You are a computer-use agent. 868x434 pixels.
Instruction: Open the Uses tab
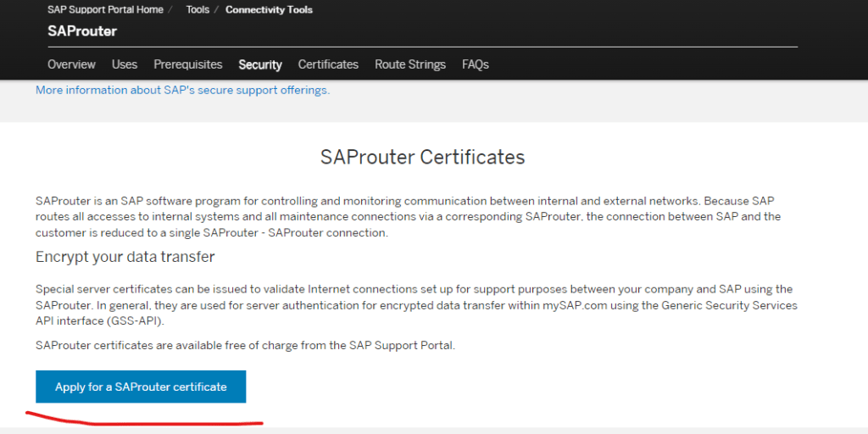125,64
